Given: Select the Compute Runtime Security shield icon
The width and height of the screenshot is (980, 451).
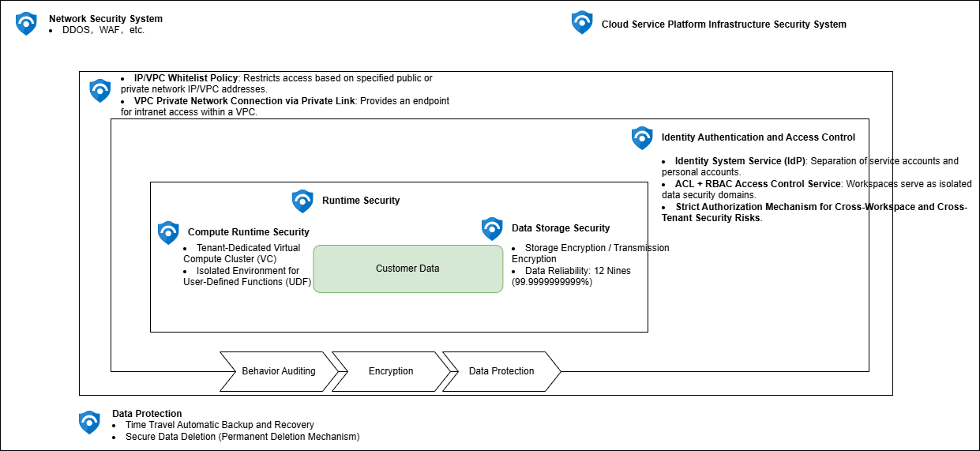Looking at the screenshot, I should coord(168,232).
